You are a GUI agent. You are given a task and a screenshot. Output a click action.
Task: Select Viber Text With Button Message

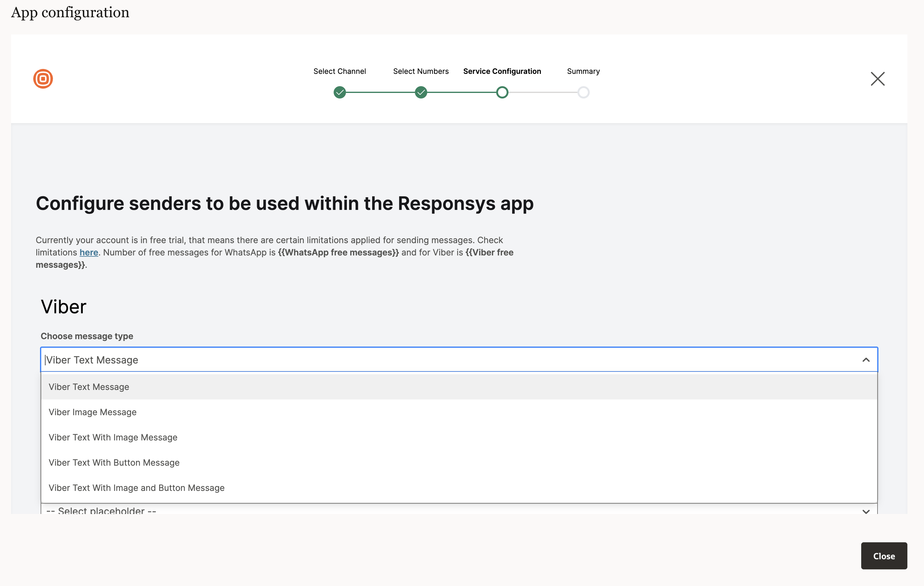pyautogui.click(x=114, y=463)
